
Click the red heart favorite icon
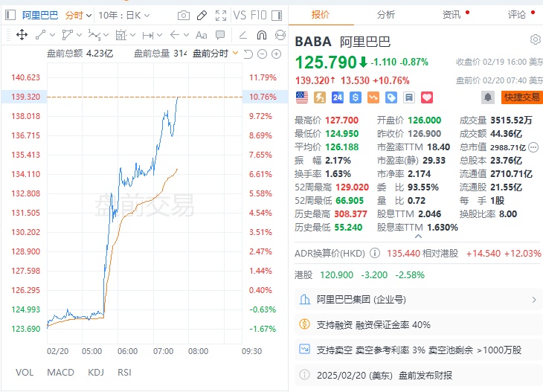coord(427,97)
